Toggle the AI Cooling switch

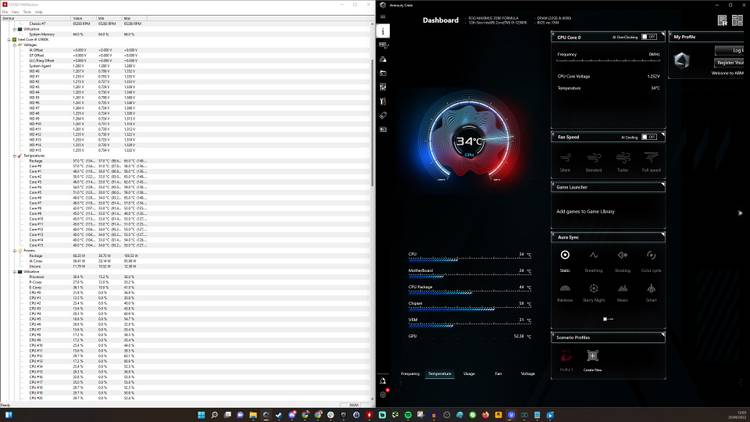click(x=649, y=137)
